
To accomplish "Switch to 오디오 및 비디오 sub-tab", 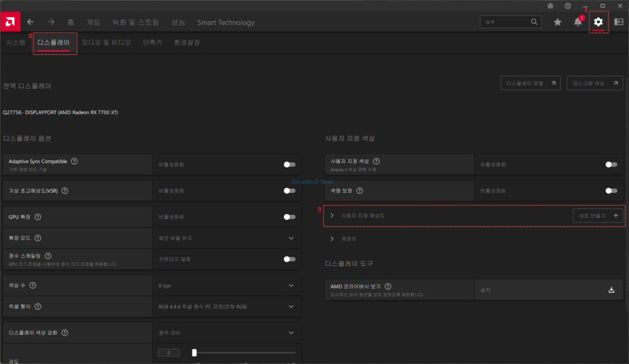I will [x=106, y=42].
